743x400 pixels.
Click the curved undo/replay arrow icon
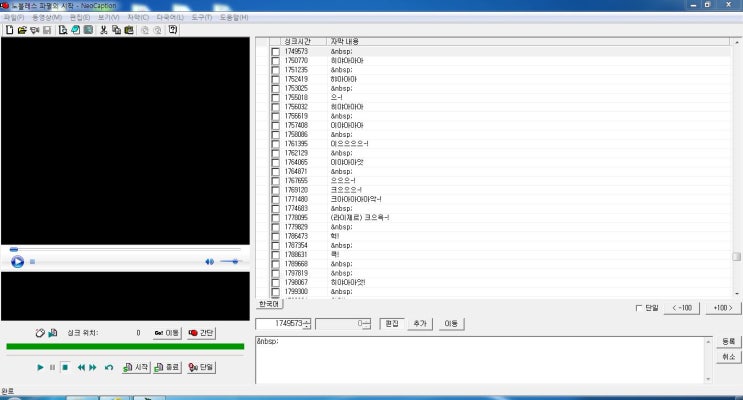pos(109,367)
